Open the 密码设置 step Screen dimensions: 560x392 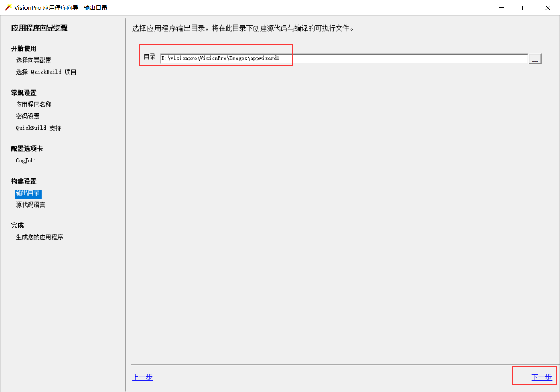coord(27,116)
